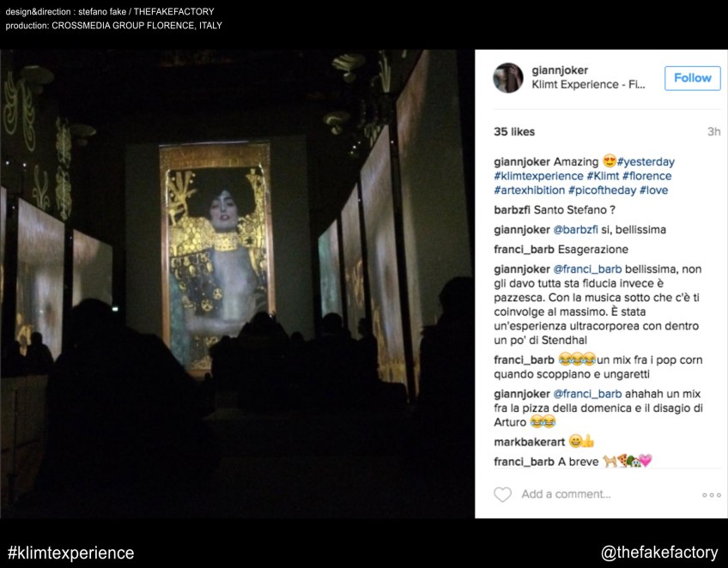Open the three-dot more options menu
Screen dimensions: 728x568
pos(712,495)
